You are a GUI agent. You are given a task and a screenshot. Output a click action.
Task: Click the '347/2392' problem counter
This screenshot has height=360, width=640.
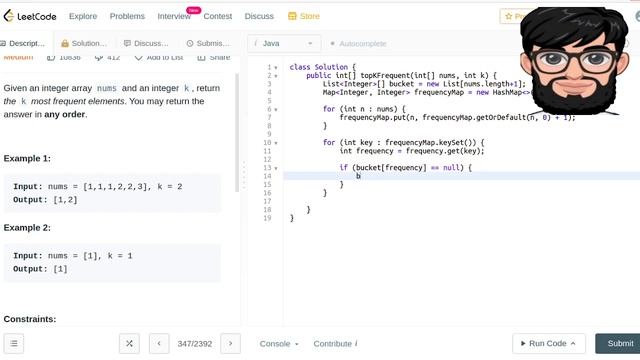(x=195, y=344)
